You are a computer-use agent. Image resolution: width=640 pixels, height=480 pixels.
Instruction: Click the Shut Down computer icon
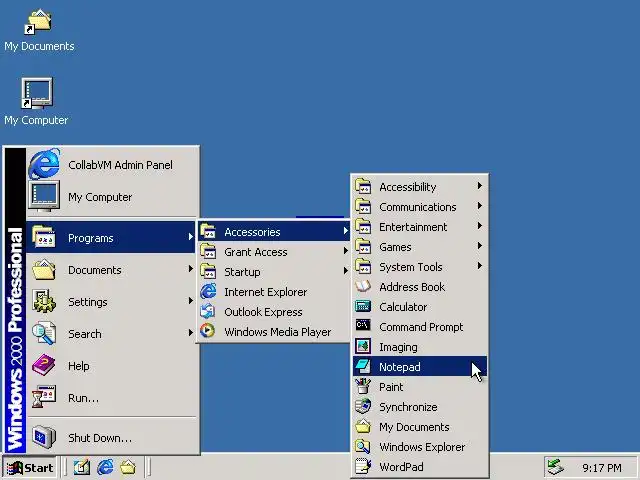(44, 437)
